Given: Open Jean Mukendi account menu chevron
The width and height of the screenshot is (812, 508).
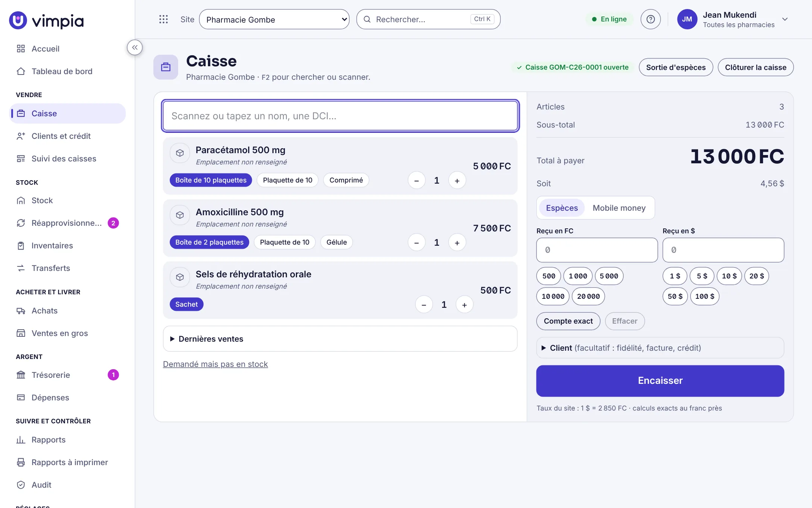Looking at the screenshot, I should coord(785,19).
